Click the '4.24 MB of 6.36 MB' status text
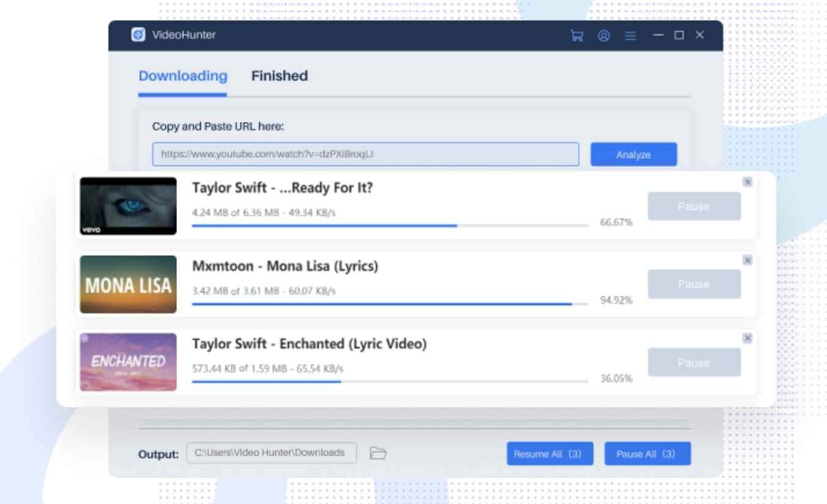The height and width of the screenshot is (504, 827). (x=235, y=213)
